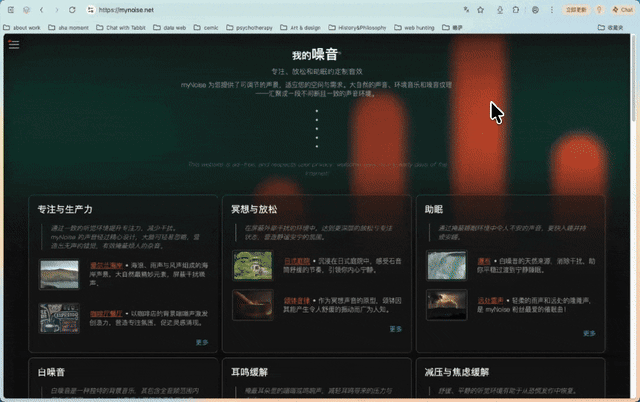
Task: Open the Irish coast landscape thumbnail
Action: coord(59,275)
